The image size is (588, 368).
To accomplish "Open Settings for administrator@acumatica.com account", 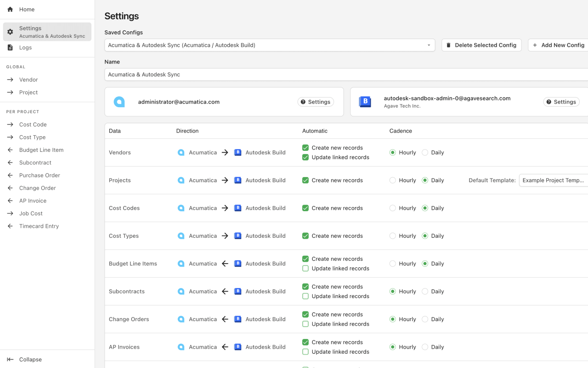I will click(x=316, y=102).
